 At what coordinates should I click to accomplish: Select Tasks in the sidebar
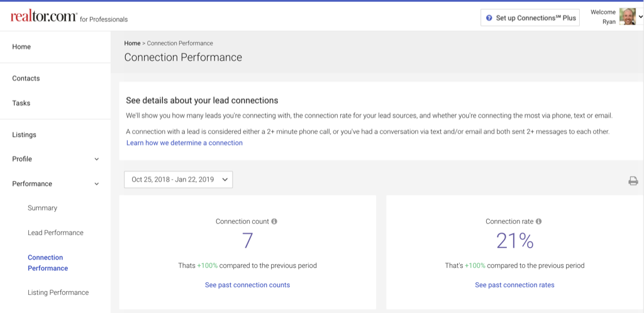[x=21, y=103]
